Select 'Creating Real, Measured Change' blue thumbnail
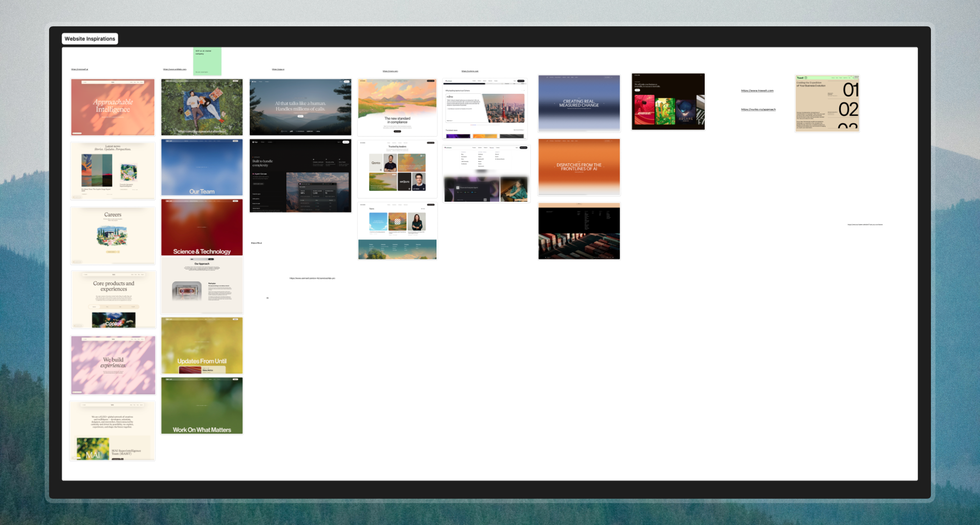 point(579,104)
